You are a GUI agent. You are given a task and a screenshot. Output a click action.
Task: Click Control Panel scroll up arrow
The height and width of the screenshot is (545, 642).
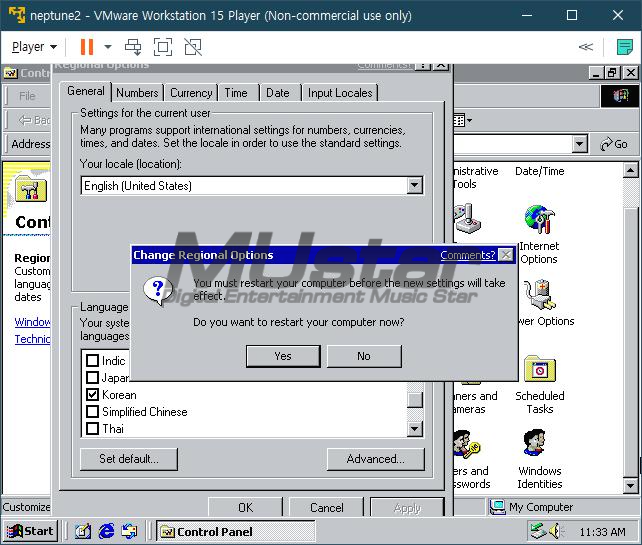(631, 170)
